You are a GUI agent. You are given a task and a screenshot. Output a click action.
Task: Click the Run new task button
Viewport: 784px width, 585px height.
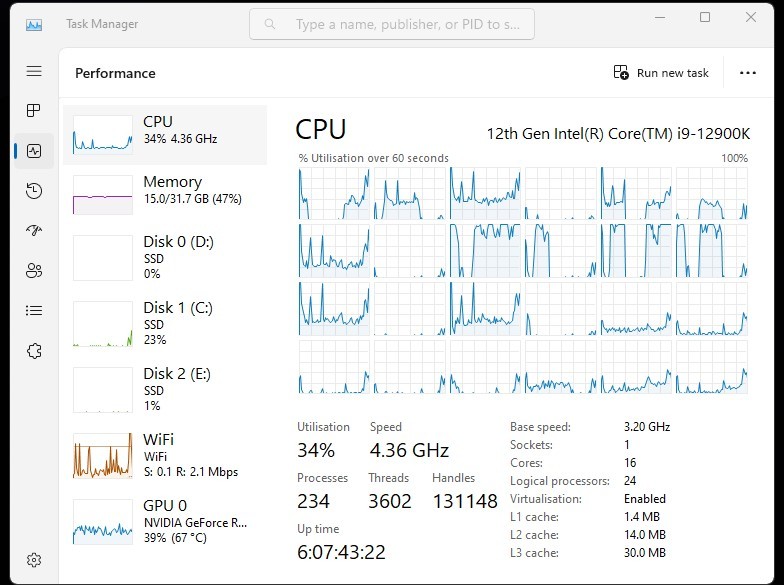(x=662, y=73)
